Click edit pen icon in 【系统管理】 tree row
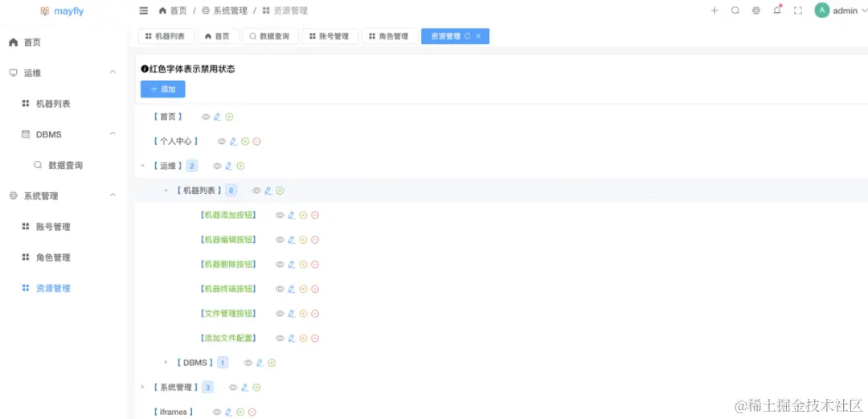 click(x=245, y=388)
